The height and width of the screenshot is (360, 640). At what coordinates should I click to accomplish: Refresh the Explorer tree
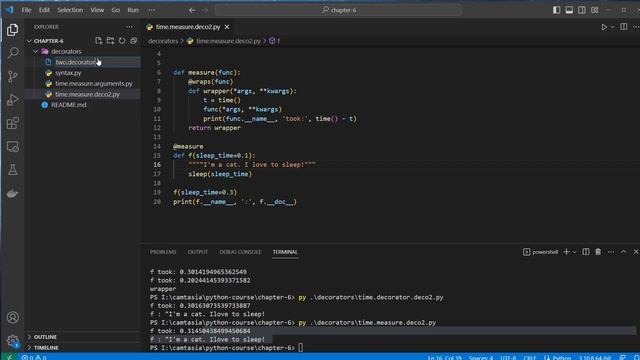point(122,41)
